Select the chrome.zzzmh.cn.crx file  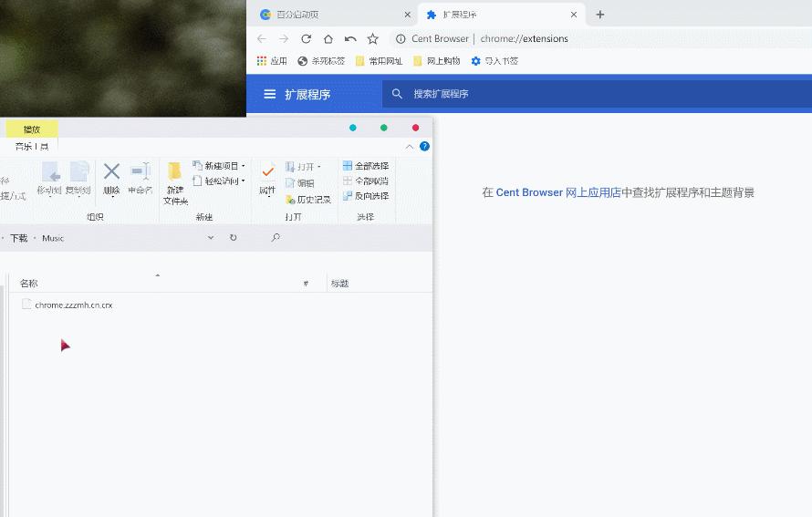point(68,305)
